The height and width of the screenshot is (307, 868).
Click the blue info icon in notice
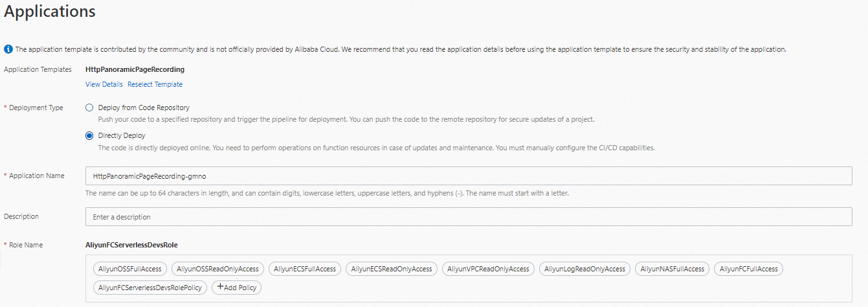tap(8, 49)
